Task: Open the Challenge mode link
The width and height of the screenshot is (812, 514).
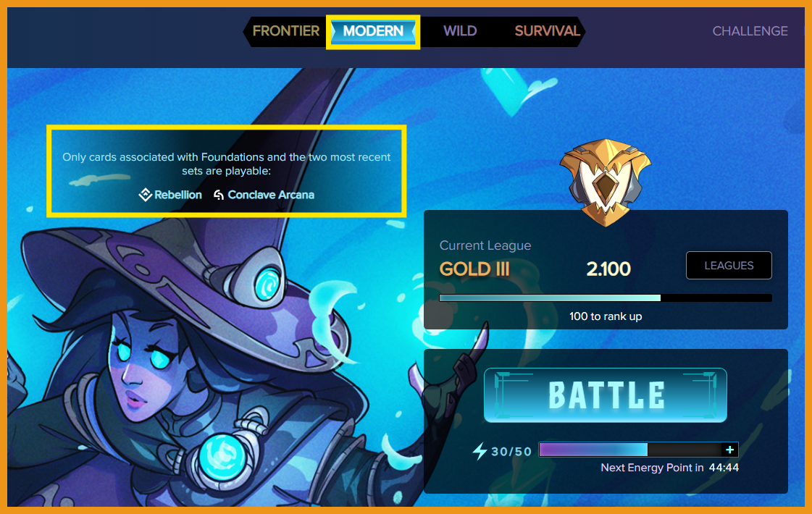Action: point(750,31)
